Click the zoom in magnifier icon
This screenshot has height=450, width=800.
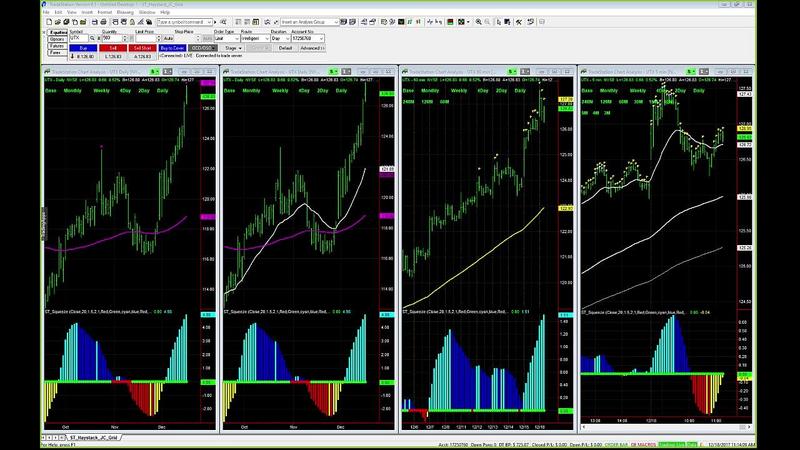(x=479, y=22)
